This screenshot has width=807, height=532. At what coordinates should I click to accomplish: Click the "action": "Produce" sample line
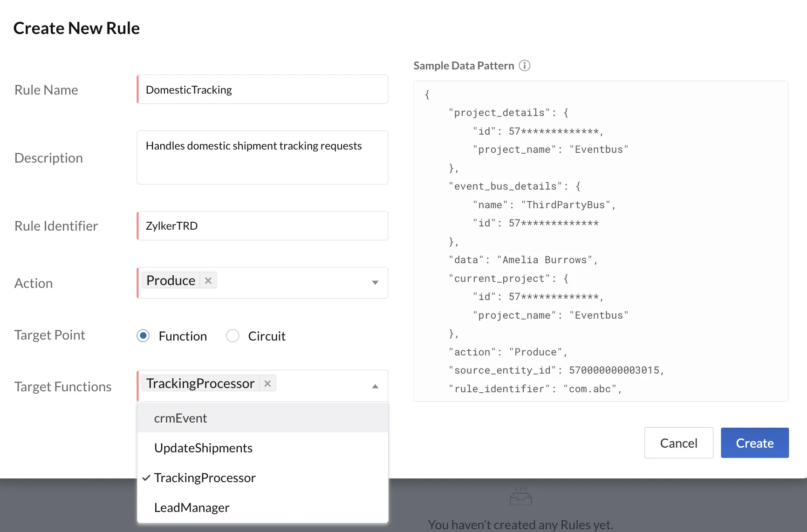508,352
